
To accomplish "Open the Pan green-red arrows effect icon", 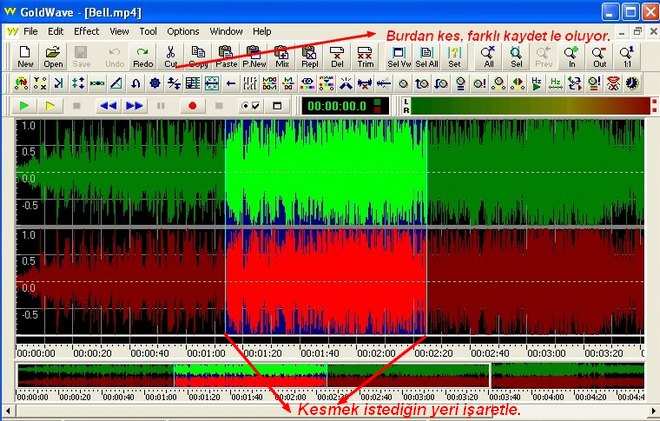I will coord(518,83).
